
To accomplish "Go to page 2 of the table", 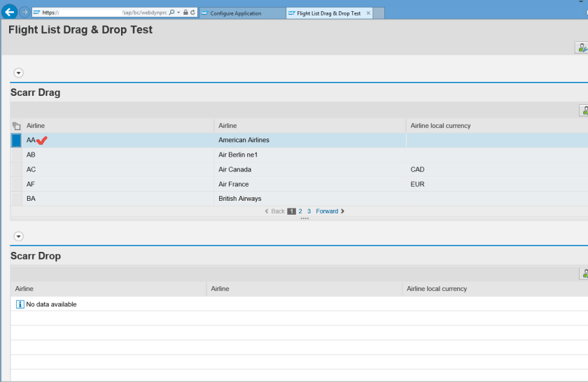I will (x=300, y=211).
